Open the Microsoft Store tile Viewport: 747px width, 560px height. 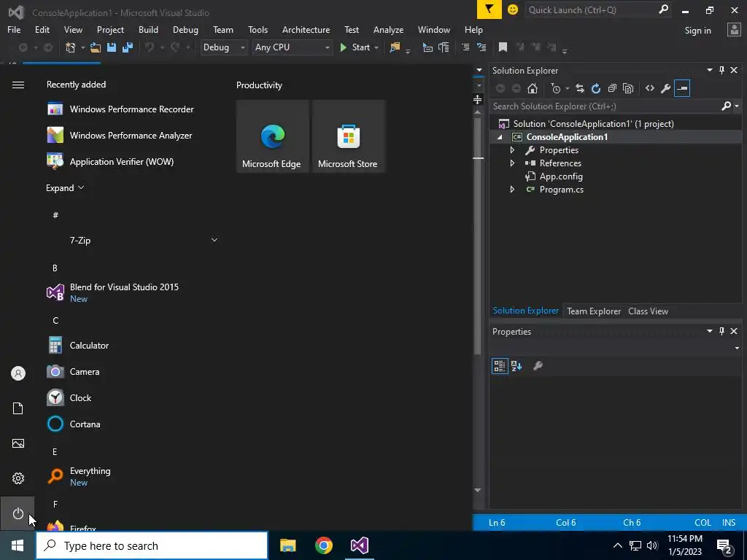pos(348,136)
